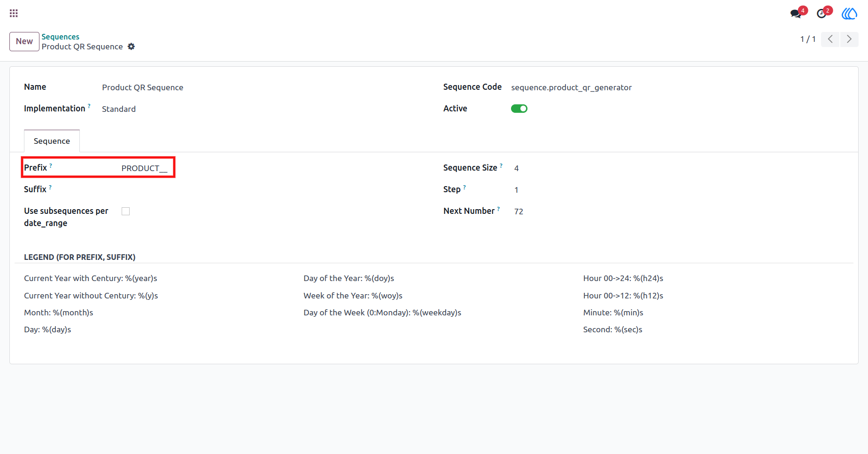Screen dimensions: 868x454
Task: Click the 1 / 1 pager counter
Action: click(808, 39)
